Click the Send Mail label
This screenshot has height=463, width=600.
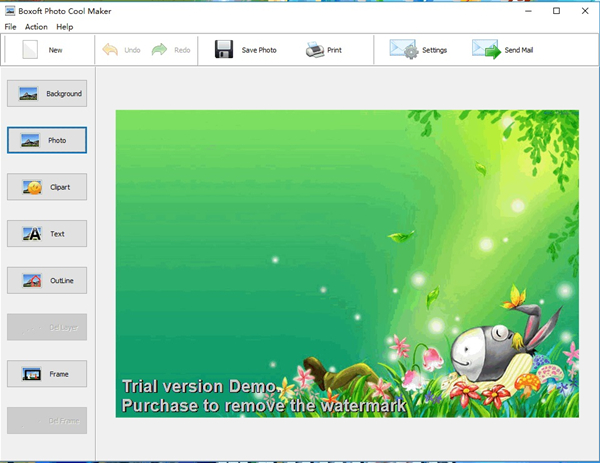click(519, 50)
